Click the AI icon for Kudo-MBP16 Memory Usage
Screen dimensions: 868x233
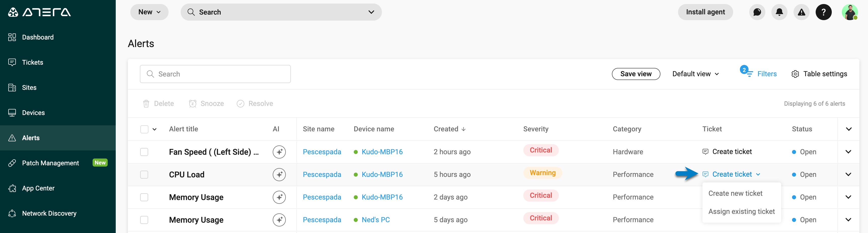(279, 197)
